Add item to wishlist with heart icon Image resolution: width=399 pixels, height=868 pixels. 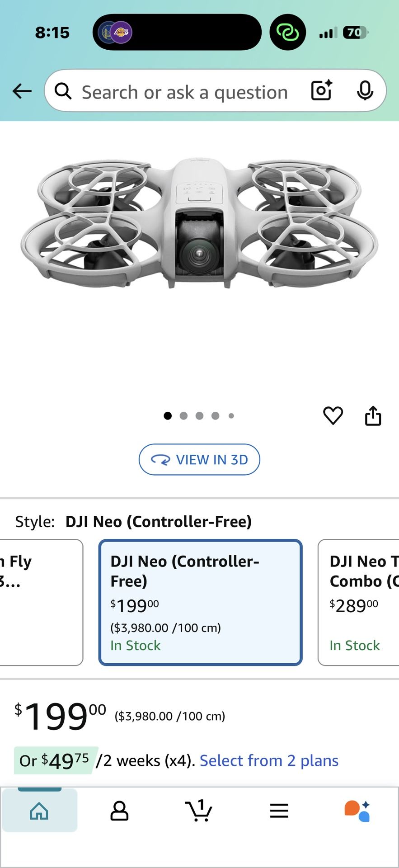(333, 415)
